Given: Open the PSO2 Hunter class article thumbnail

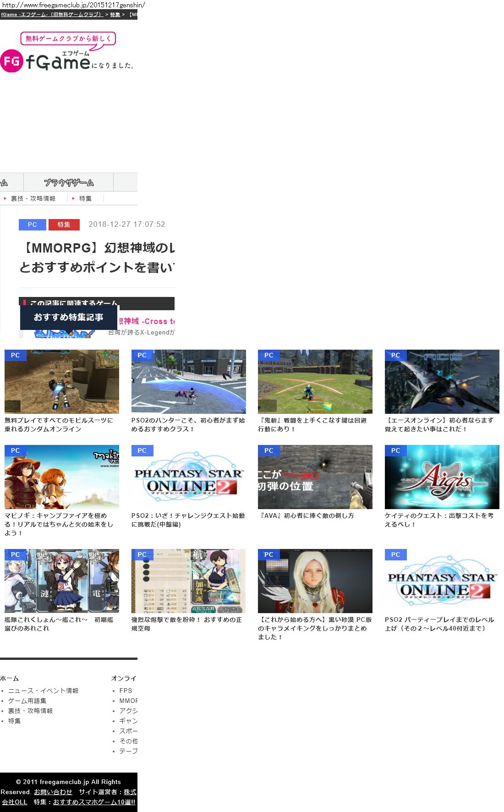Looking at the screenshot, I should [x=189, y=382].
